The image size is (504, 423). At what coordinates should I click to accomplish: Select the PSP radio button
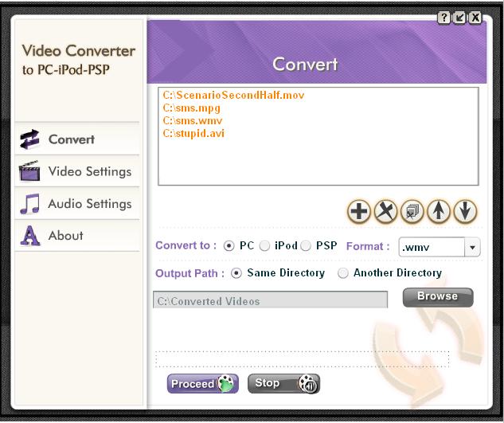tap(306, 246)
